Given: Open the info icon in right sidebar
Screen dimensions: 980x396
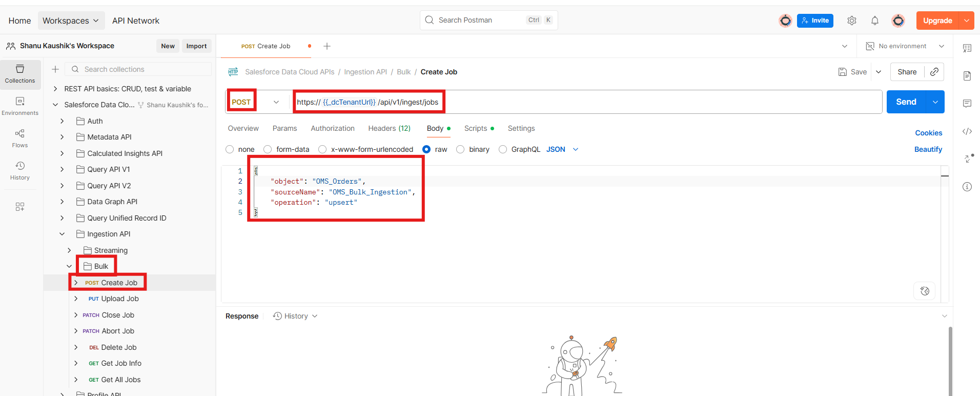Looking at the screenshot, I should (967, 187).
